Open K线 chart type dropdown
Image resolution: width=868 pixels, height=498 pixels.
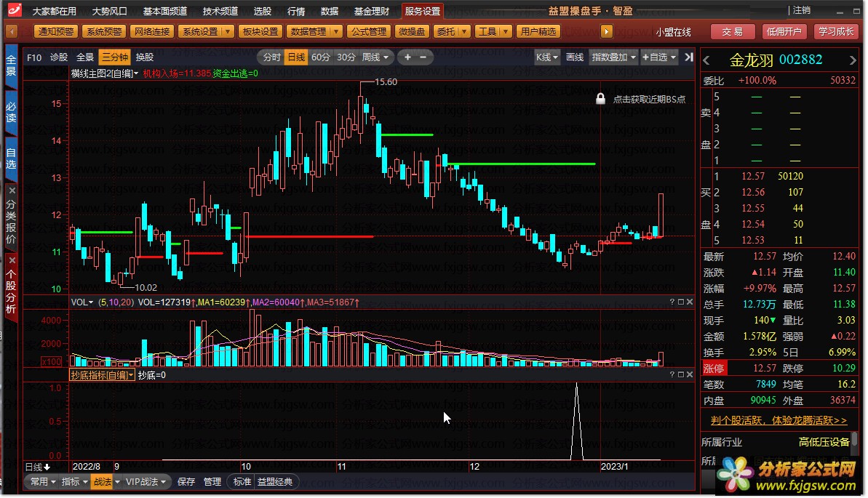pos(546,57)
